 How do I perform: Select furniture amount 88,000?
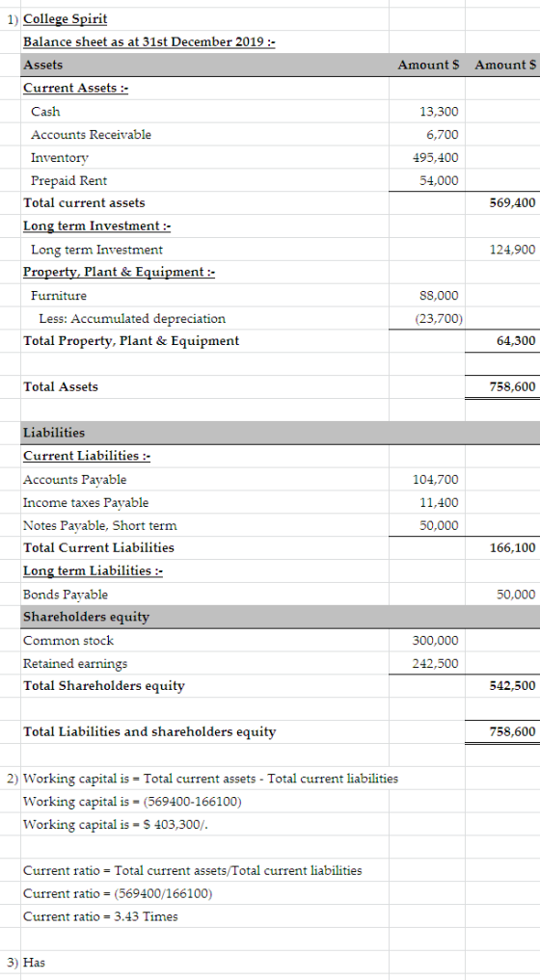(439, 296)
